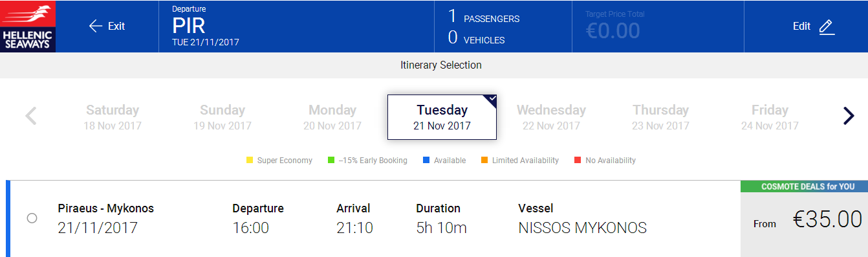The image size is (868, 257).
Task: Select the Piraeus - Mykonos radio button
Action: (32, 219)
